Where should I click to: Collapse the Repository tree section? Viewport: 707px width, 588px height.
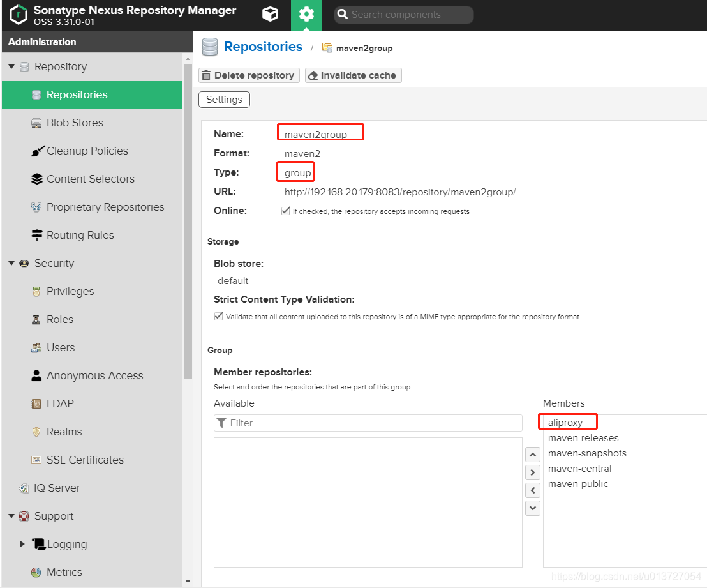click(11, 67)
